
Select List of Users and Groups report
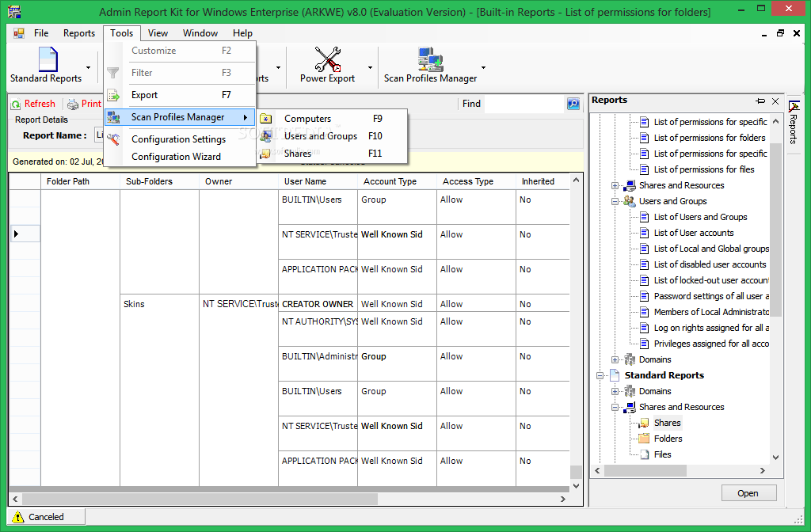700,217
